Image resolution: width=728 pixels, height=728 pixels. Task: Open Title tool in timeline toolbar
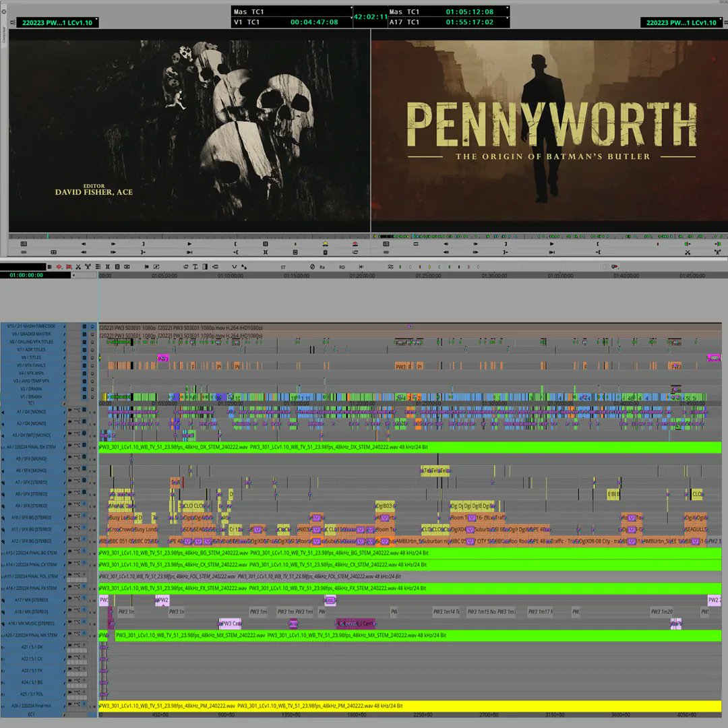(195, 266)
